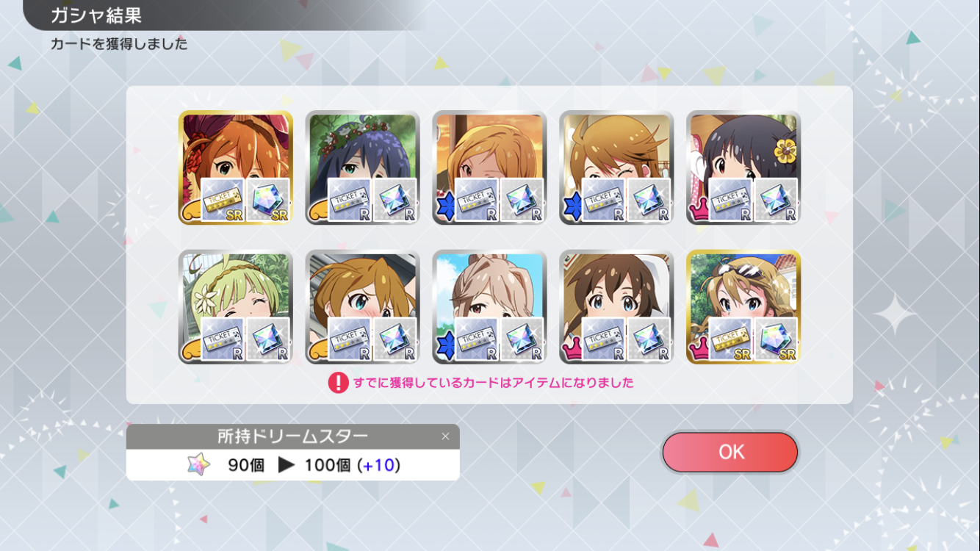This screenshot has width=980, height=551.
Task: Select the black-haired girl with yellow flower card
Action: click(x=743, y=168)
